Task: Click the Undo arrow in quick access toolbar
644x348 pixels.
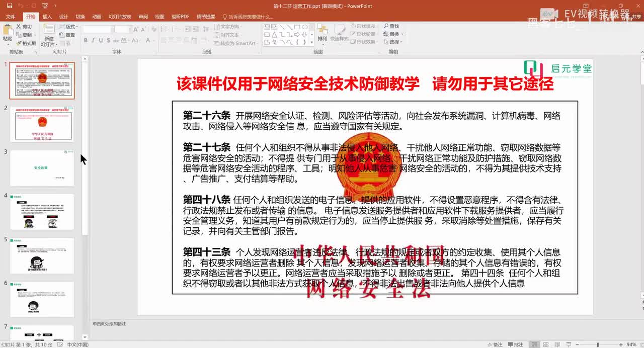Action: pyautogui.click(x=20, y=6)
